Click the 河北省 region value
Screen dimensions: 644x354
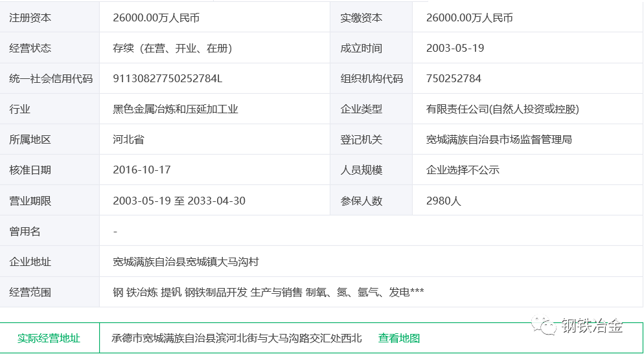point(128,139)
